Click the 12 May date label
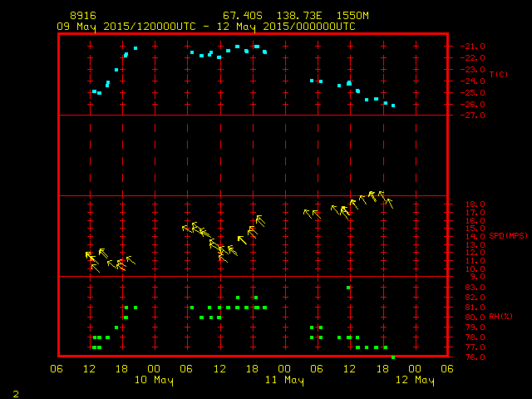 [414, 380]
